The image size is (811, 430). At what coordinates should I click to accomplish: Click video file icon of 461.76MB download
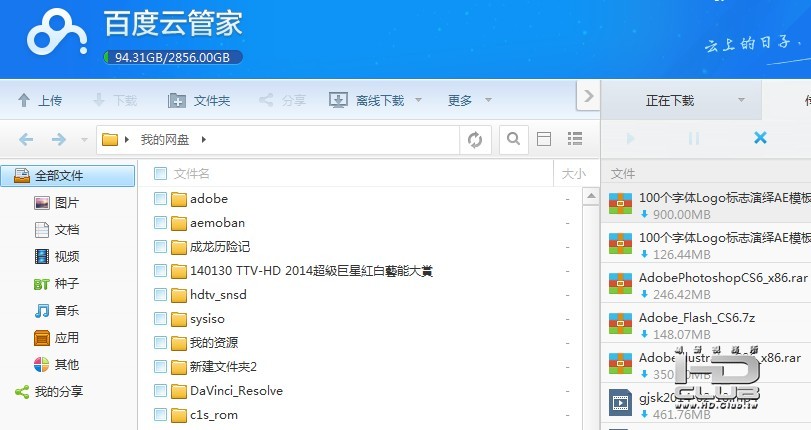[x=620, y=404]
